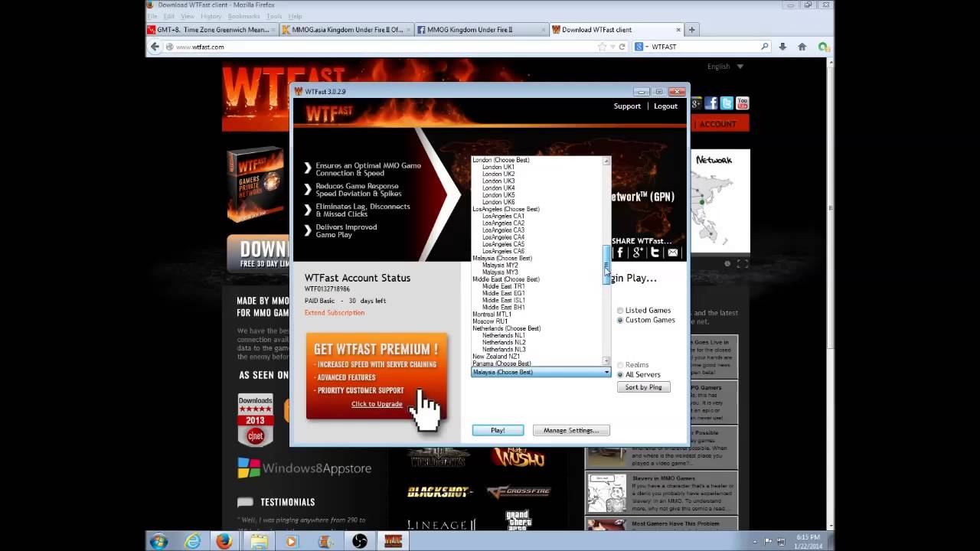Image resolution: width=980 pixels, height=551 pixels.
Task: Open the Bookmarks menu in Firefox
Action: tap(243, 16)
